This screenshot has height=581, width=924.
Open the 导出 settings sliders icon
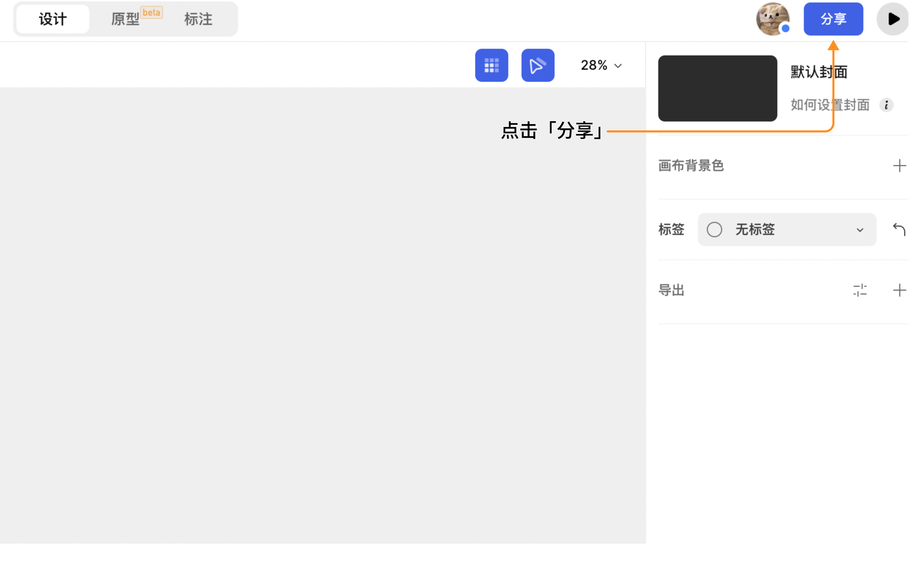tap(860, 290)
